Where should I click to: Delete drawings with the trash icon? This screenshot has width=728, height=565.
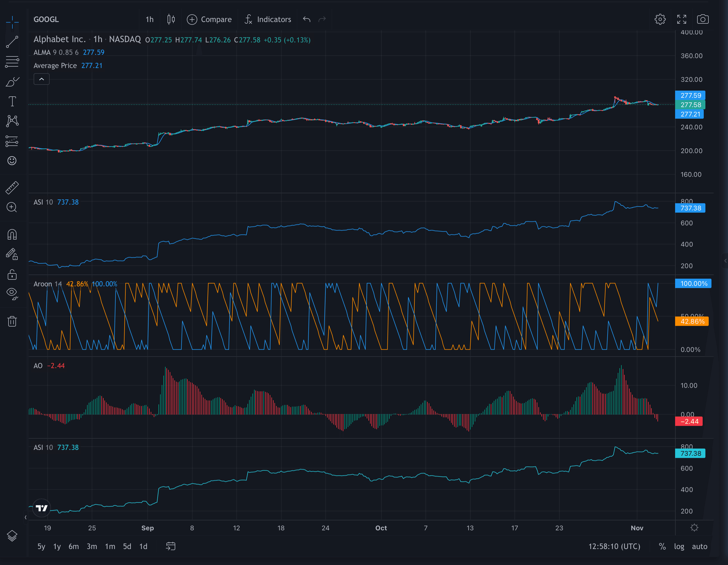[12, 322]
